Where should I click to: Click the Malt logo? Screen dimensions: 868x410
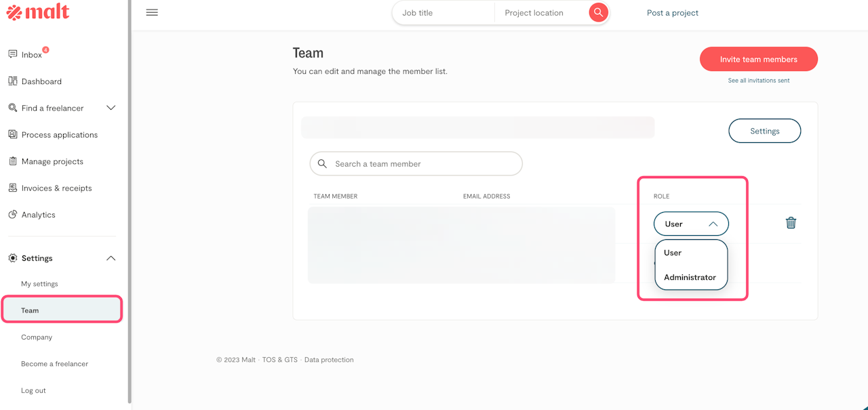pyautogui.click(x=38, y=12)
